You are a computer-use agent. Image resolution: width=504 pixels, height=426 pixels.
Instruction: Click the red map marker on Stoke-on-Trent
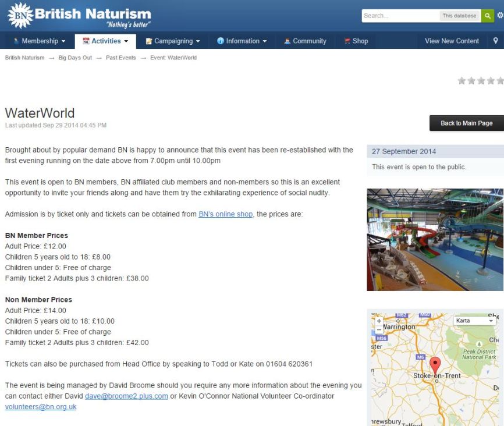[x=435, y=365]
